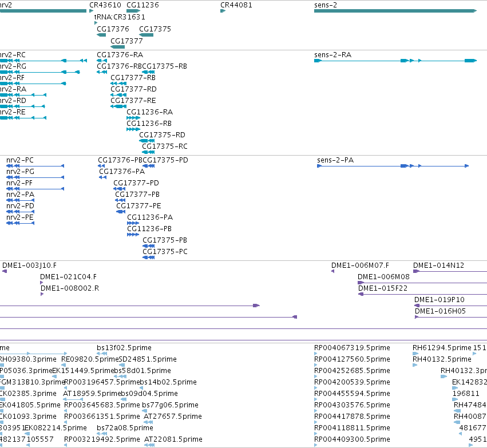This screenshot has height=448, width=487.
Task: Select the nrv2-PD protein label
Action: pos(20,206)
